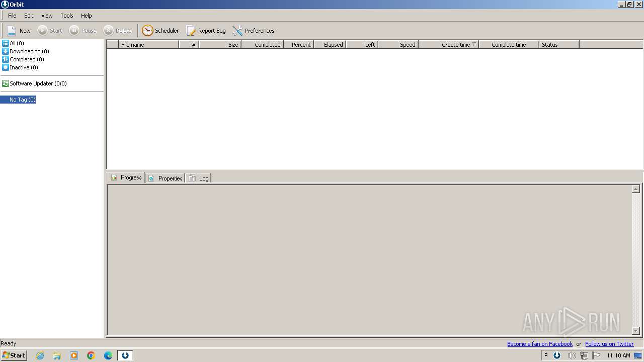
Task: Click Follow us on Twitter link
Action: (x=609, y=344)
